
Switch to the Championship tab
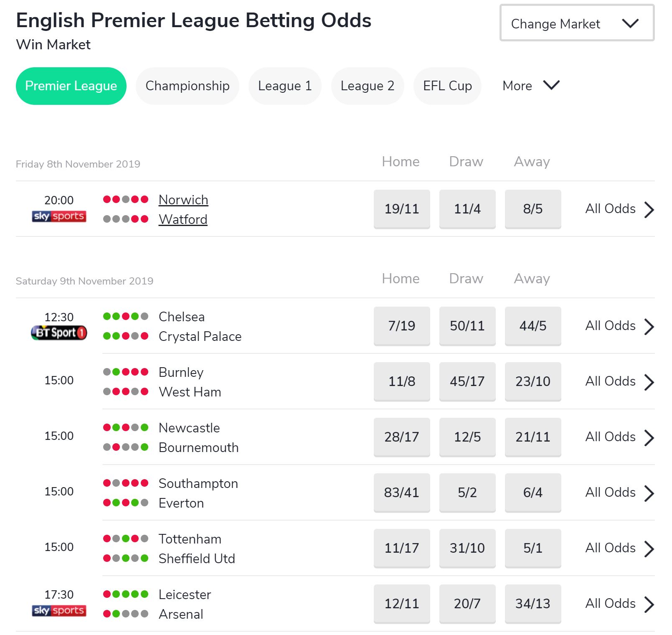click(x=187, y=86)
